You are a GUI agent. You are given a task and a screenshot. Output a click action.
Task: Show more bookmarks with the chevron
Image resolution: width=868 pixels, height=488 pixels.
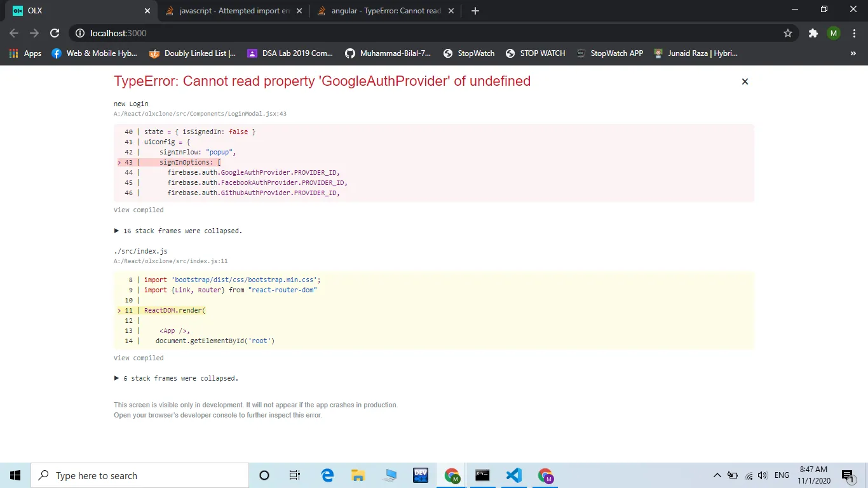tap(853, 53)
